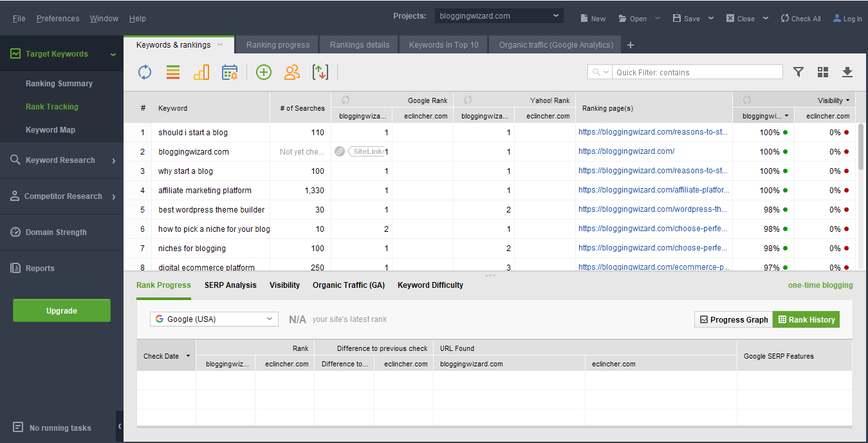Click Check All in top bar
Screen dimensions: 868x443
point(800,19)
